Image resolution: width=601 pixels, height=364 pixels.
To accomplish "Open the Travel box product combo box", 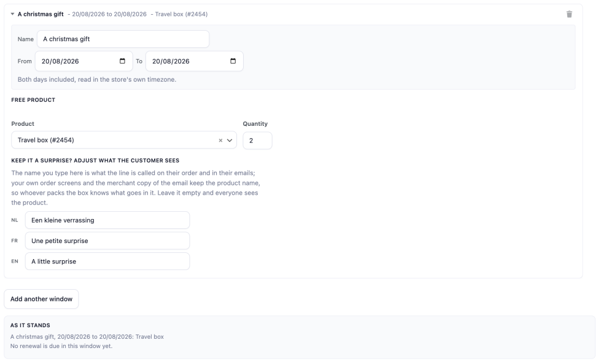I will 124,140.
